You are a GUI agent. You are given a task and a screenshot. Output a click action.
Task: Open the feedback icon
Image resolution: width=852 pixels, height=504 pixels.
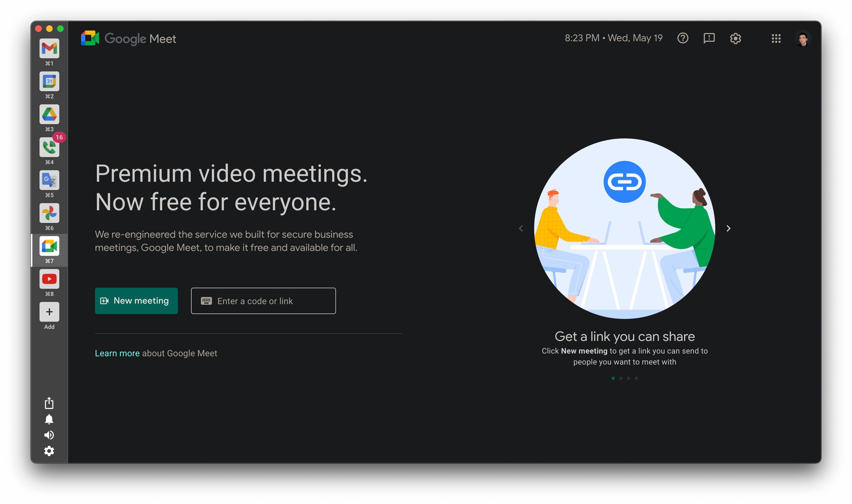pyautogui.click(x=708, y=38)
